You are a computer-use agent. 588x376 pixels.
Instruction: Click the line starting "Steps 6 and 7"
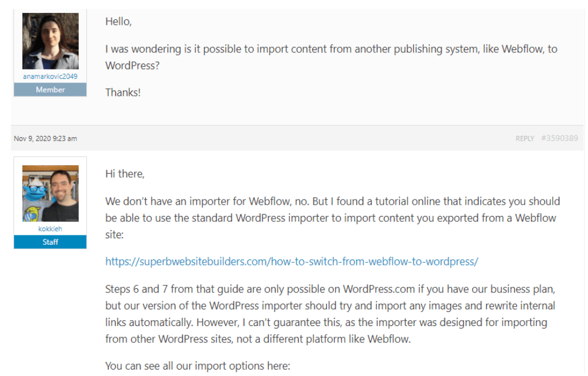point(330,290)
